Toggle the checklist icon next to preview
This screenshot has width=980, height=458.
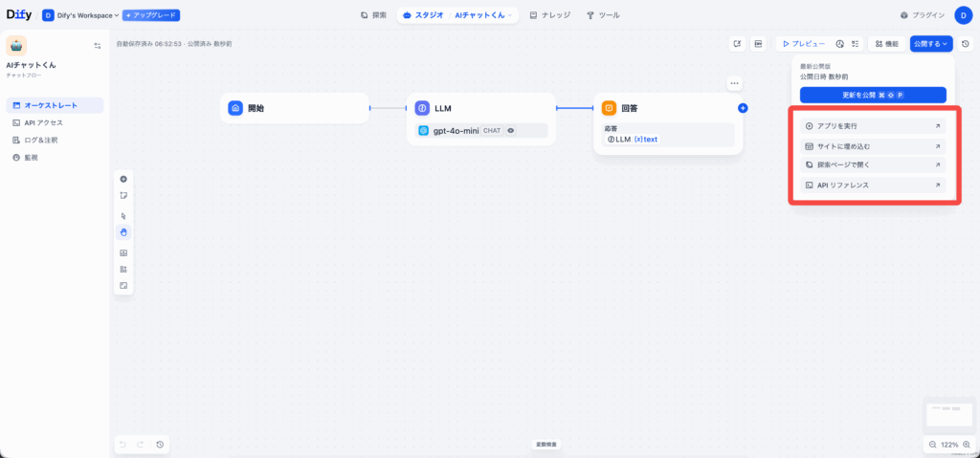click(855, 43)
